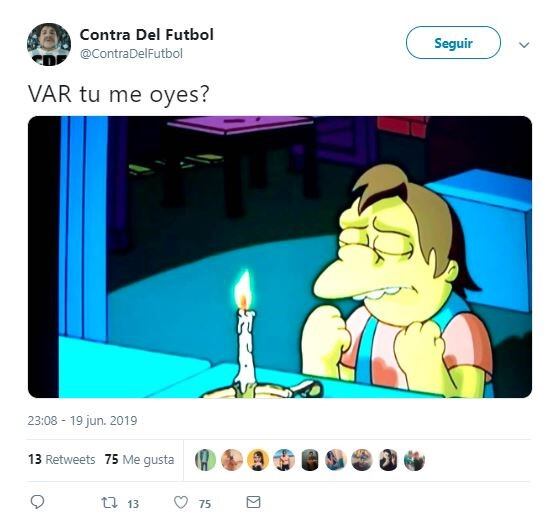
Task: Click the like count 75 beside the heart
Action: pyautogui.click(x=205, y=504)
